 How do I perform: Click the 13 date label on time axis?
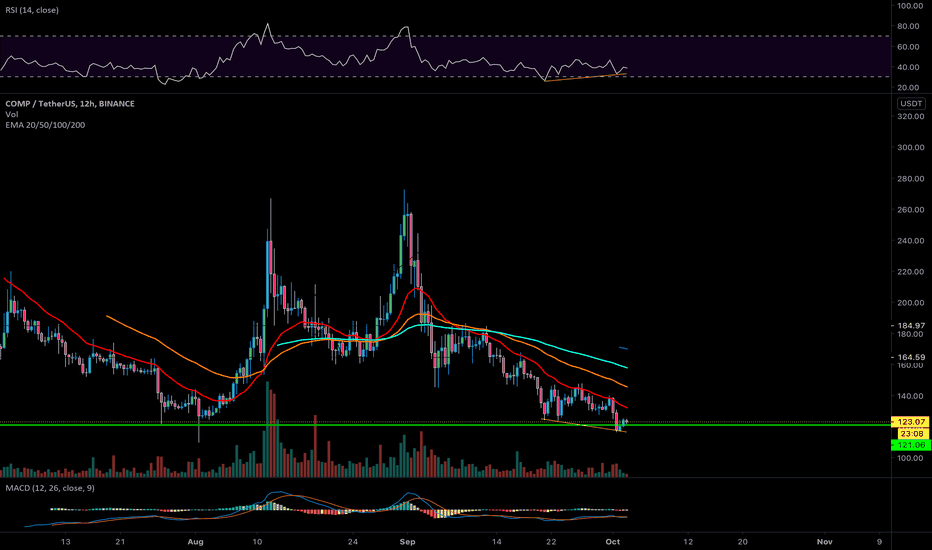(65, 542)
